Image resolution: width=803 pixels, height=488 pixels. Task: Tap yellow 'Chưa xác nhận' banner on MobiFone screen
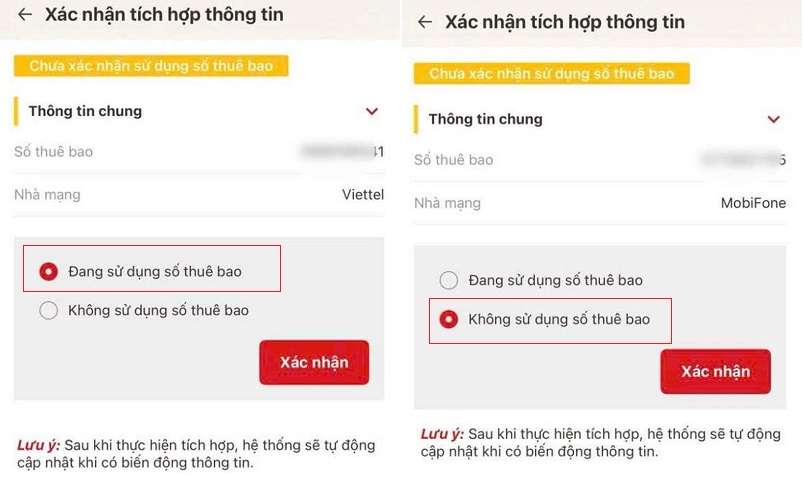coord(552,74)
